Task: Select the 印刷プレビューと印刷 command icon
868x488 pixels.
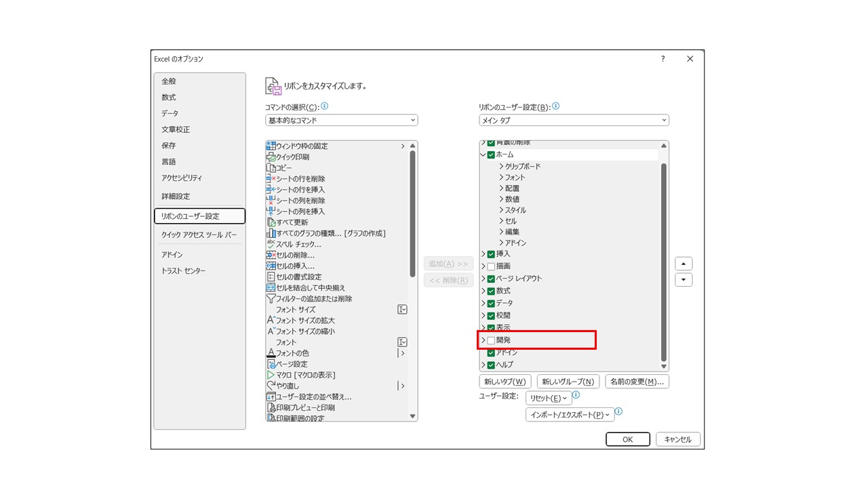Action: (271, 407)
